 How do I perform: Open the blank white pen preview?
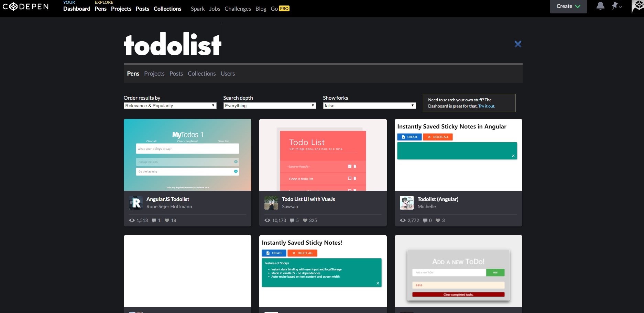(x=187, y=271)
